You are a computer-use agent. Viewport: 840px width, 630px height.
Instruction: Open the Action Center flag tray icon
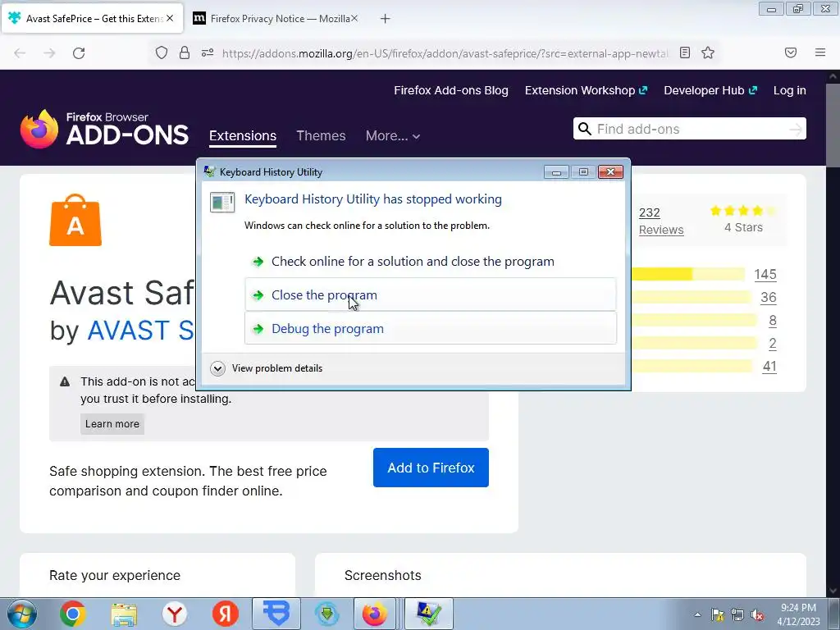(717, 614)
